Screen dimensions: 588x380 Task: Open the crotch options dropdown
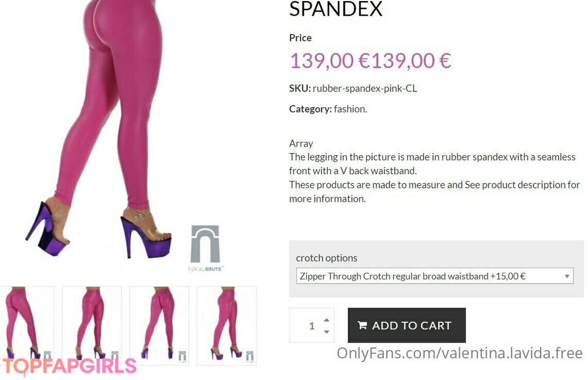434,276
